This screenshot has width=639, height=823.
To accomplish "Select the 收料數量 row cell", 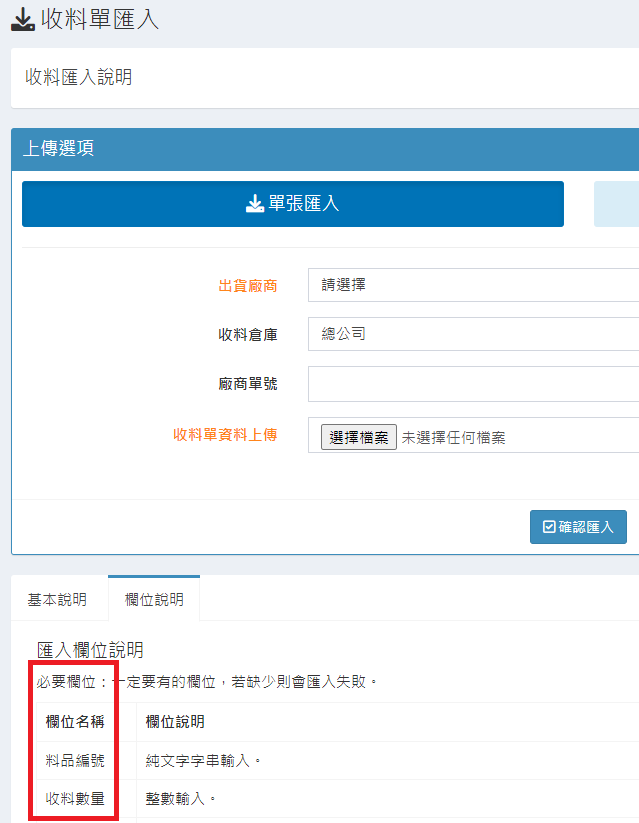I will point(75,799).
